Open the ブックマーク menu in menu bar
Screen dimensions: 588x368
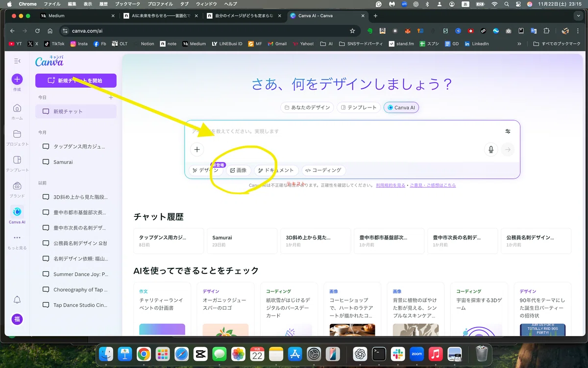click(127, 4)
